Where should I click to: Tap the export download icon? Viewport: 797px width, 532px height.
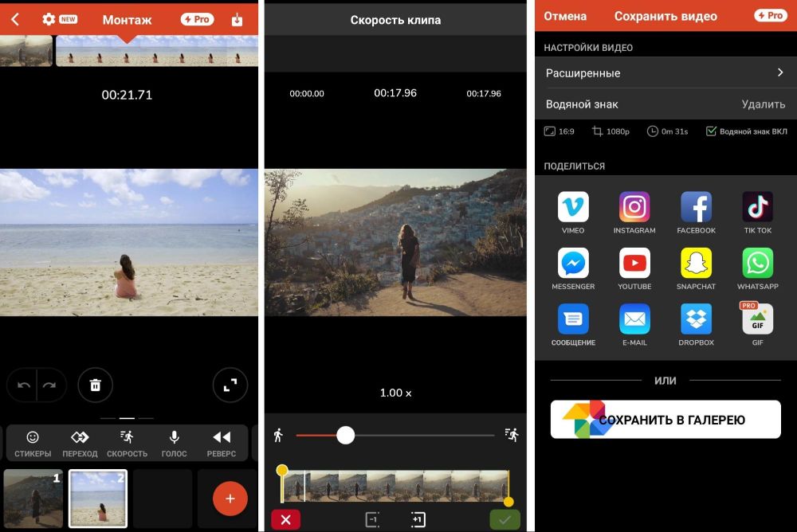(x=237, y=19)
